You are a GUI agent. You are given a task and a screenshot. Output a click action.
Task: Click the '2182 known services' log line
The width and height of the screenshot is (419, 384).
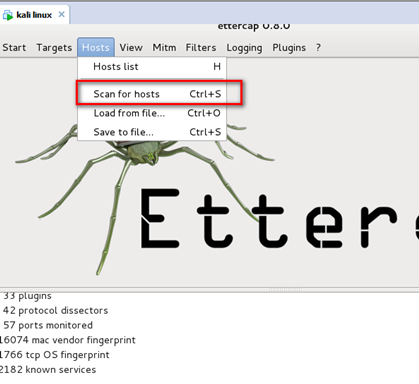point(48,370)
